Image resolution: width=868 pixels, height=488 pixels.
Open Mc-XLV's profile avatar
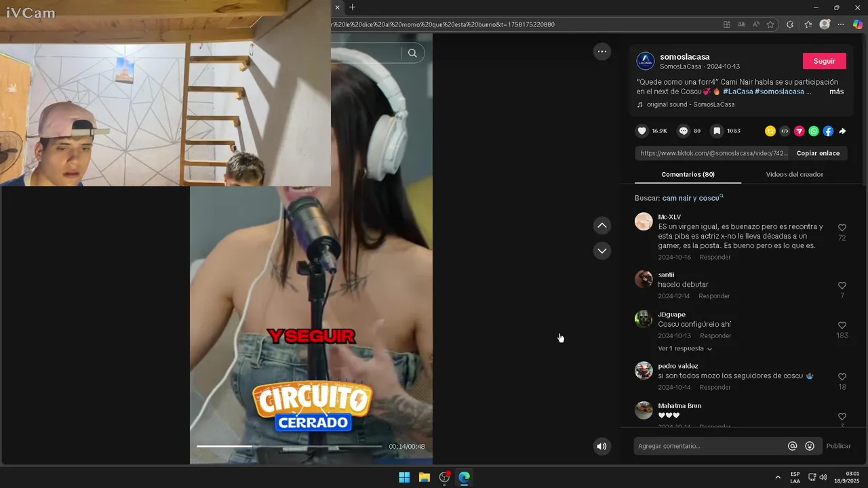pyautogui.click(x=644, y=222)
